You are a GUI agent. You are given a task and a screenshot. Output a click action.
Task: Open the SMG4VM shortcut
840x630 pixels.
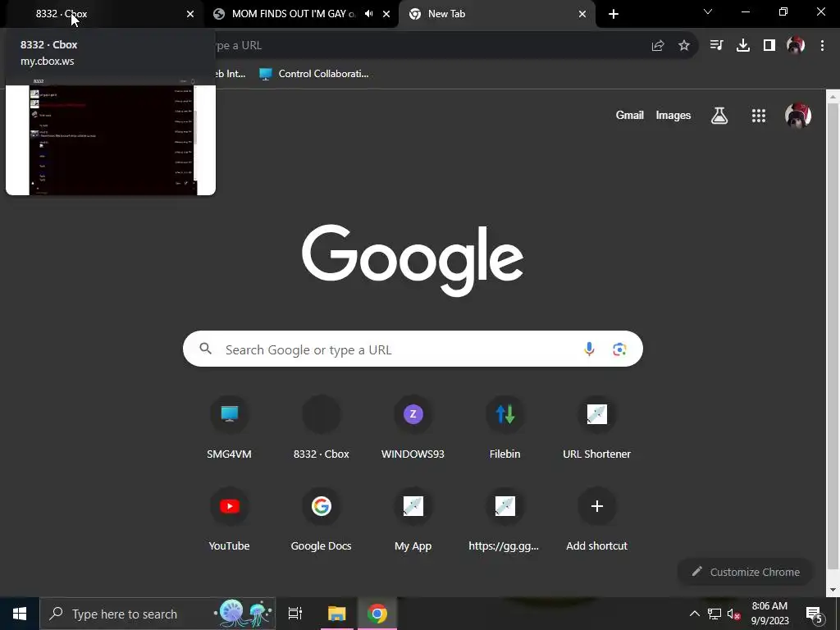click(230, 427)
